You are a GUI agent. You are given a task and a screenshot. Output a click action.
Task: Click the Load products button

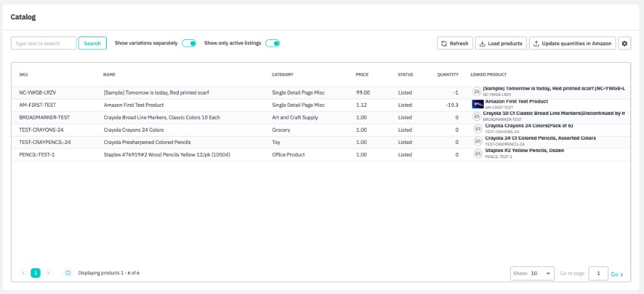click(501, 43)
